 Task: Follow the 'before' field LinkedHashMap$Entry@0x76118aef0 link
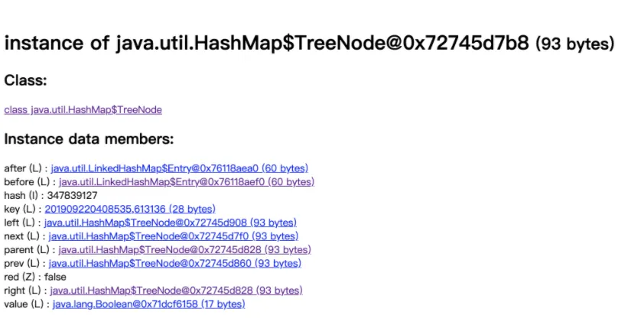pyautogui.click(x=186, y=182)
